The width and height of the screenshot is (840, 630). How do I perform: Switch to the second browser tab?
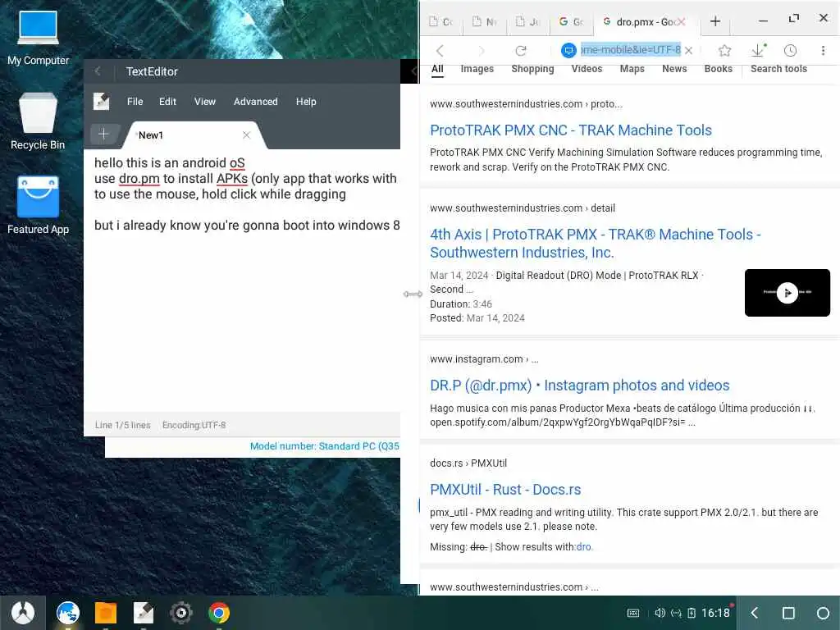click(x=486, y=22)
